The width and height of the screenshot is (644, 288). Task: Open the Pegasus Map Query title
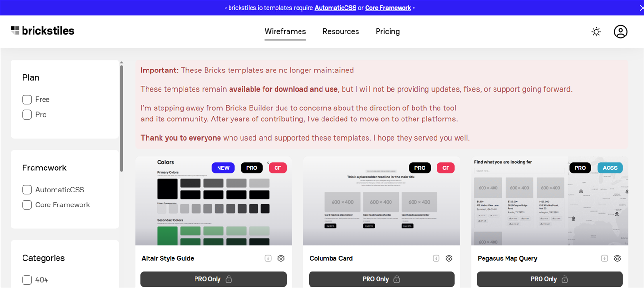pos(507,258)
